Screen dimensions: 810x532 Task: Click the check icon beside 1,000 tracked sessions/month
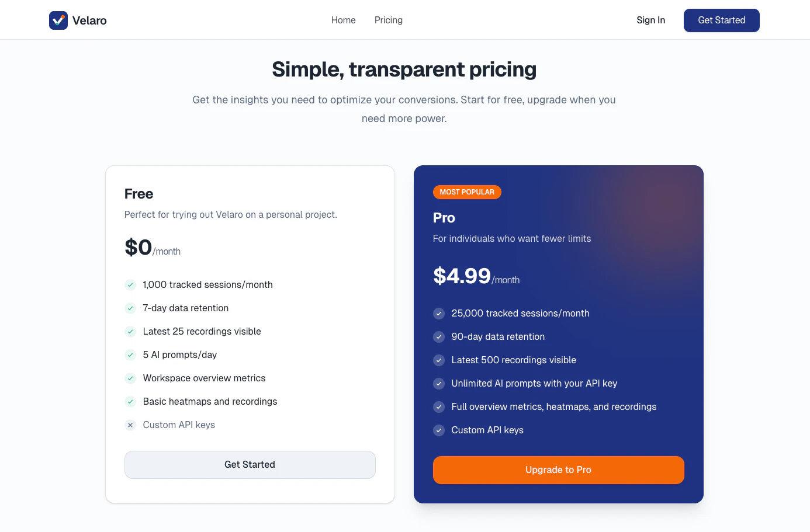coord(130,285)
